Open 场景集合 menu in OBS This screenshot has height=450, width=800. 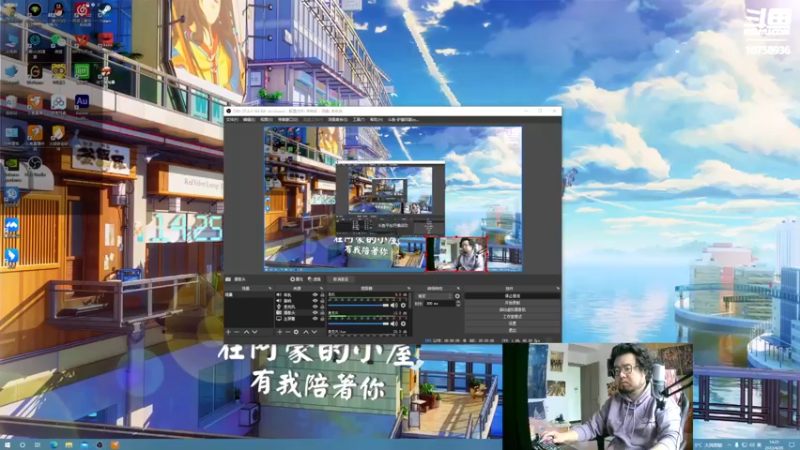(x=337, y=119)
